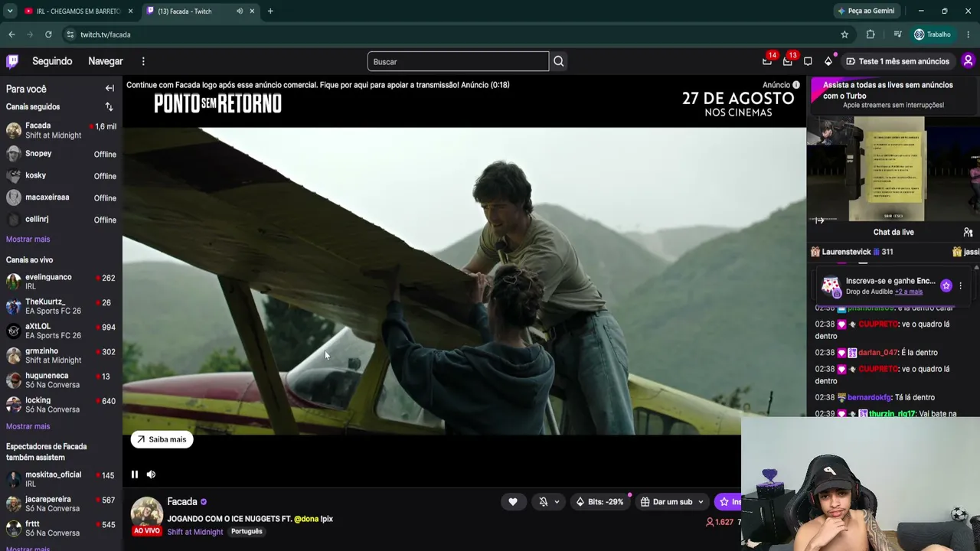This screenshot has height=551, width=980.
Task: Click Teste 1 mês sem anúncios
Action: [x=897, y=61]
